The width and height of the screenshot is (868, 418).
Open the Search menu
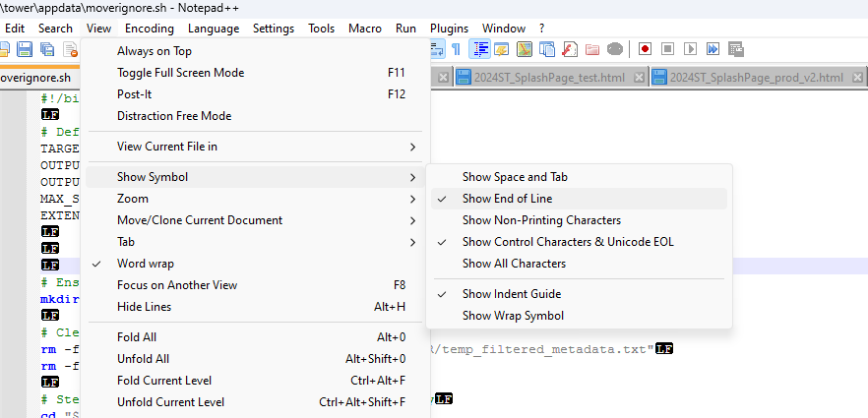55,29
